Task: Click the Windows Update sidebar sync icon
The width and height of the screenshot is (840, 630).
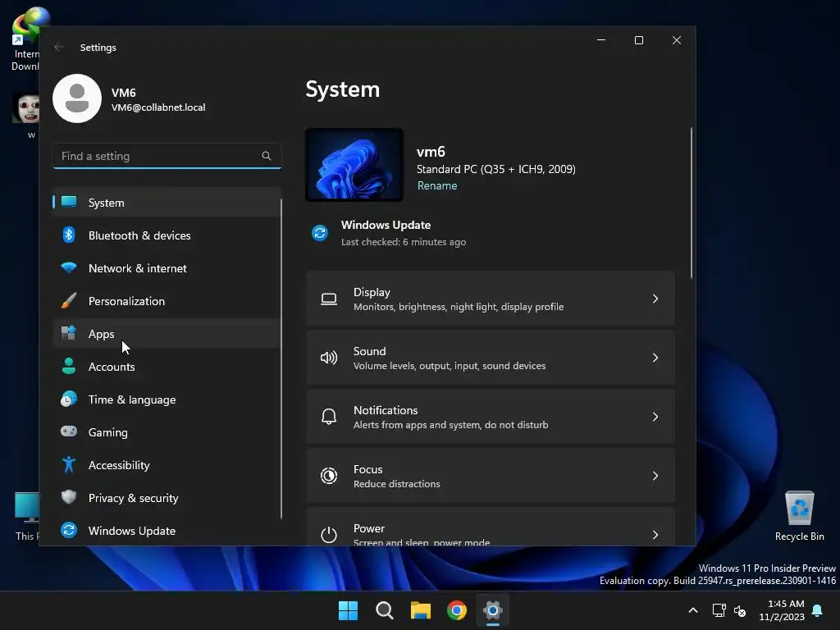Action: (69, 530)
